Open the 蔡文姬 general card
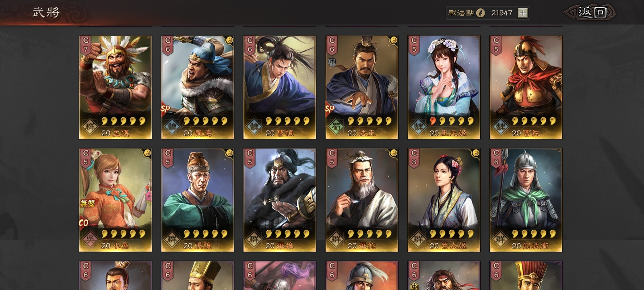 [x=444, y=200]
